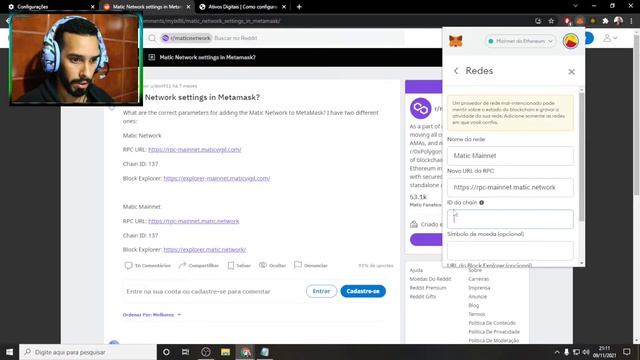This screenshot has width=640, height=360.
Task: Click into the ID do chain field
Action: point(510,219)
